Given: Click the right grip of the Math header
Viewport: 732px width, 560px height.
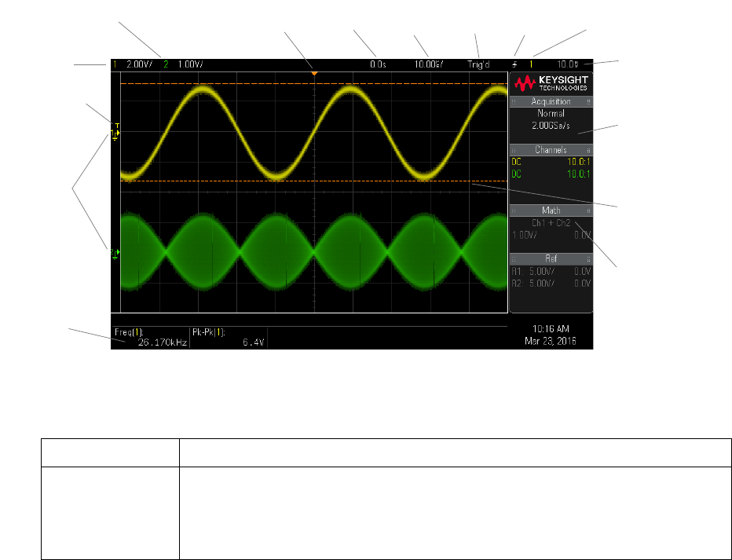Looking at the screenshot, I should click(x=589, y=211).
